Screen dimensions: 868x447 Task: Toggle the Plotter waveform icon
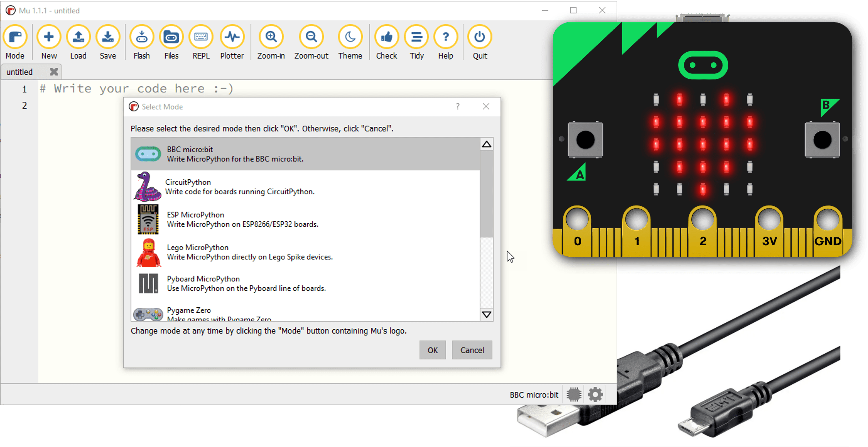pos(232,37)
